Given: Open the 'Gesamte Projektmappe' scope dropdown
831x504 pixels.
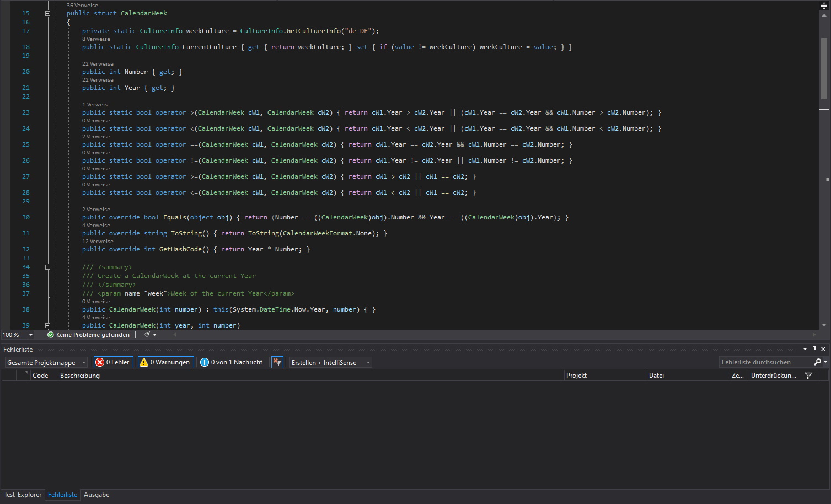Looking at the screenshot, I should 46,362.
